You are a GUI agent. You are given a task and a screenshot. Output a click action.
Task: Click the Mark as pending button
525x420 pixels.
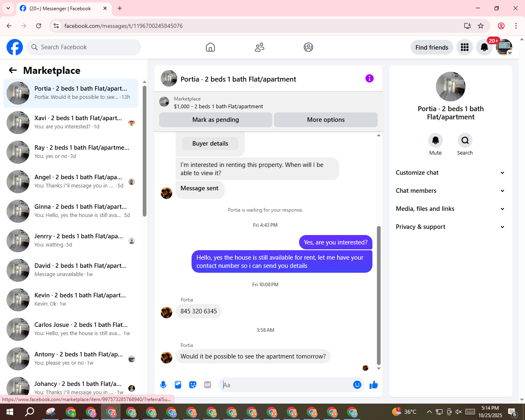pos(216,120)
